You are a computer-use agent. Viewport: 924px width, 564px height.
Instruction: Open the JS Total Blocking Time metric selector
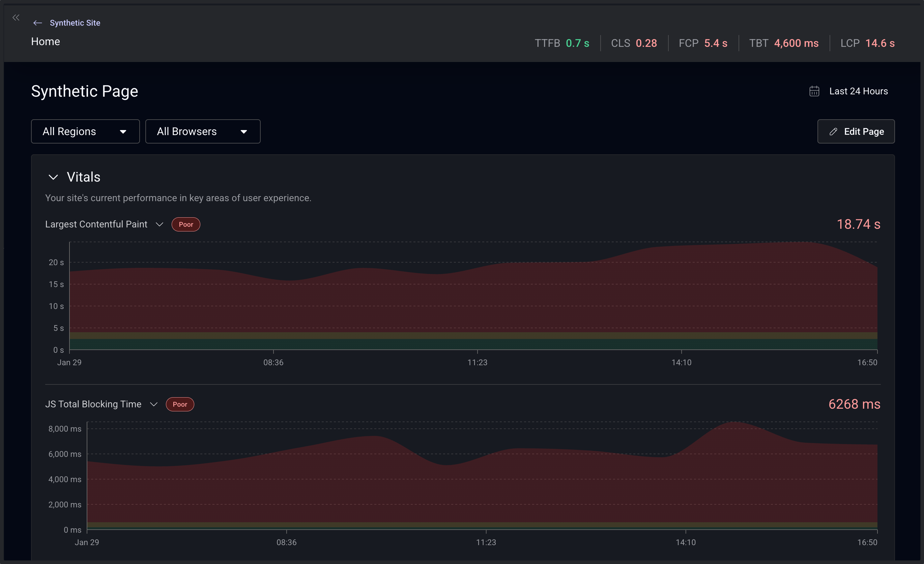click(153, 404)
